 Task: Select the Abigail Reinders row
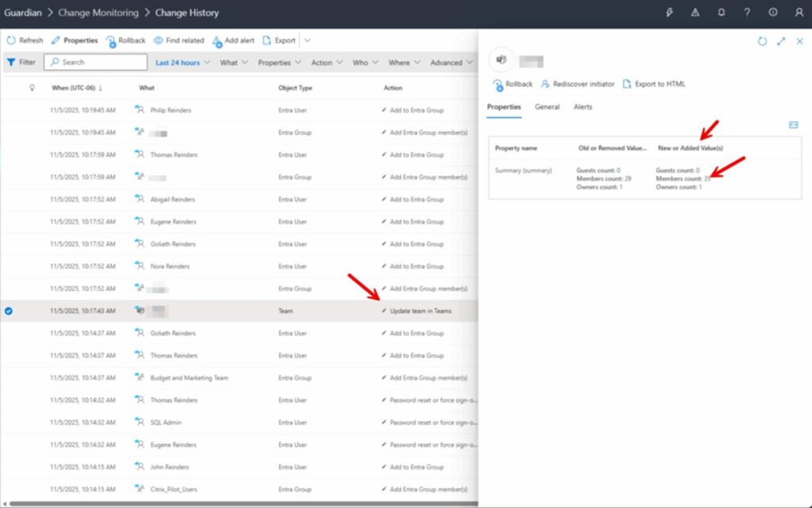click(239, 199)
